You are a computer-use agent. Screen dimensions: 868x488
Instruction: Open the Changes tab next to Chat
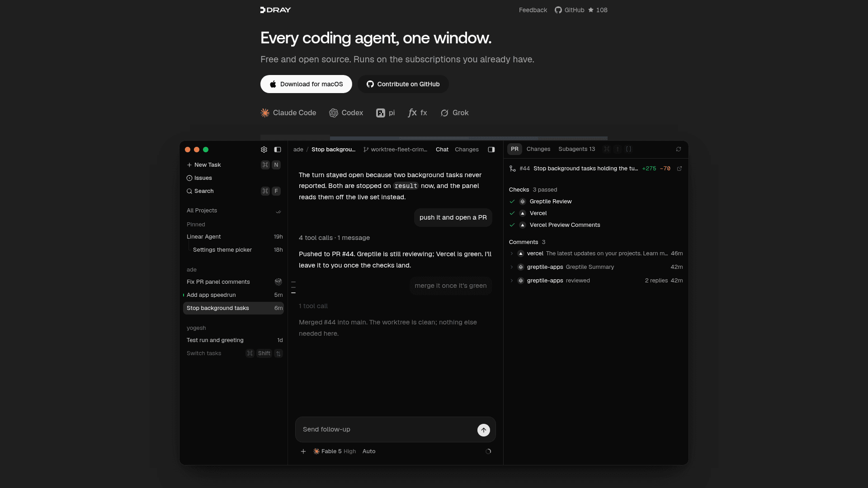[x=467, y=150]
